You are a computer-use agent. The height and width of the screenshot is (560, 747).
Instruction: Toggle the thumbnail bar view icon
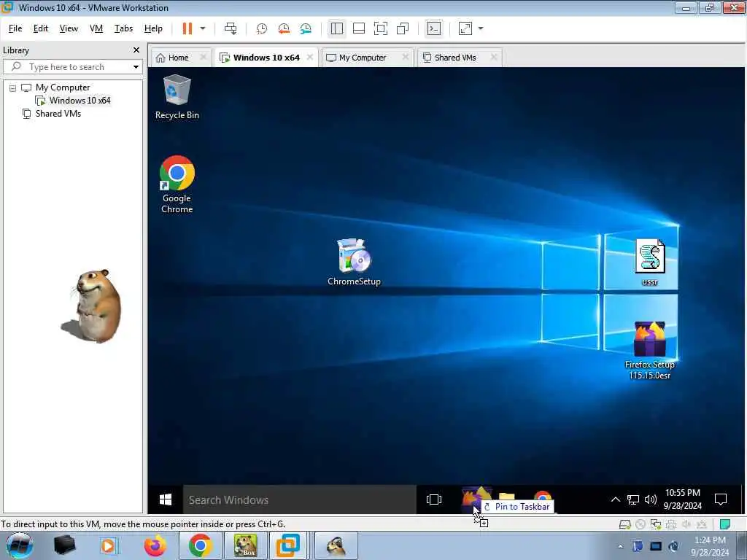pos(359,28)
